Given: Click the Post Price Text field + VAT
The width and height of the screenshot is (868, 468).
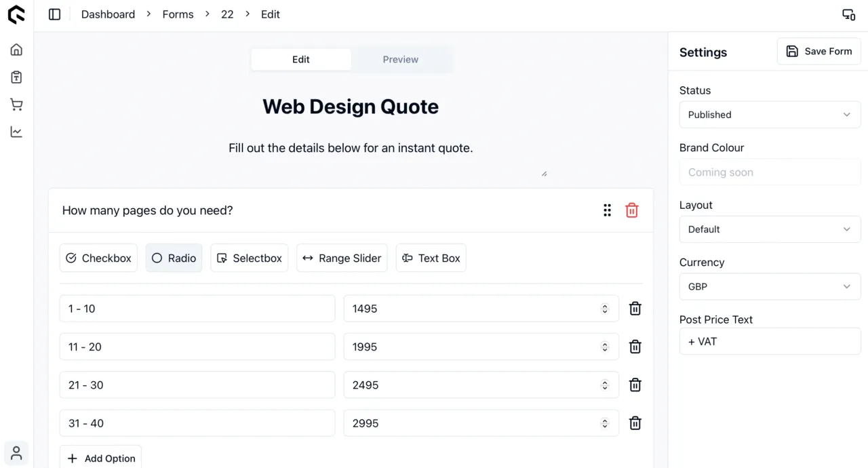Looking at the screenshot, I should coord(770,341).
